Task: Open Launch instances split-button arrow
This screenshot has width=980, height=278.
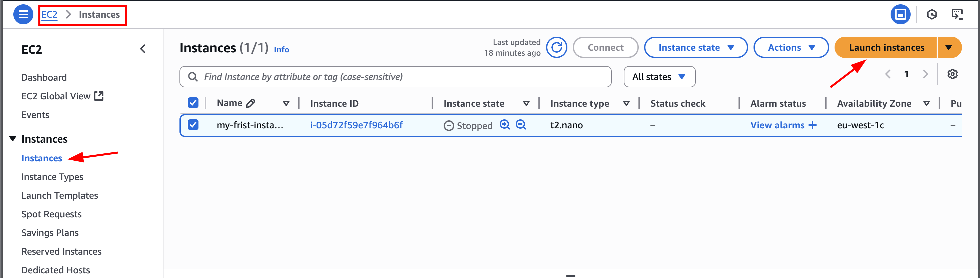Action: (x=949, y=48)
